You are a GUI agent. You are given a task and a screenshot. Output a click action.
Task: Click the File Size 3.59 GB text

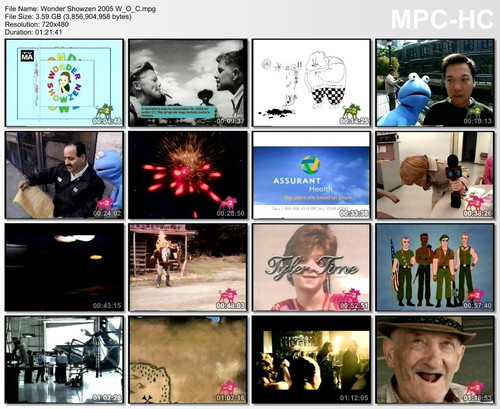pos(68,17)
